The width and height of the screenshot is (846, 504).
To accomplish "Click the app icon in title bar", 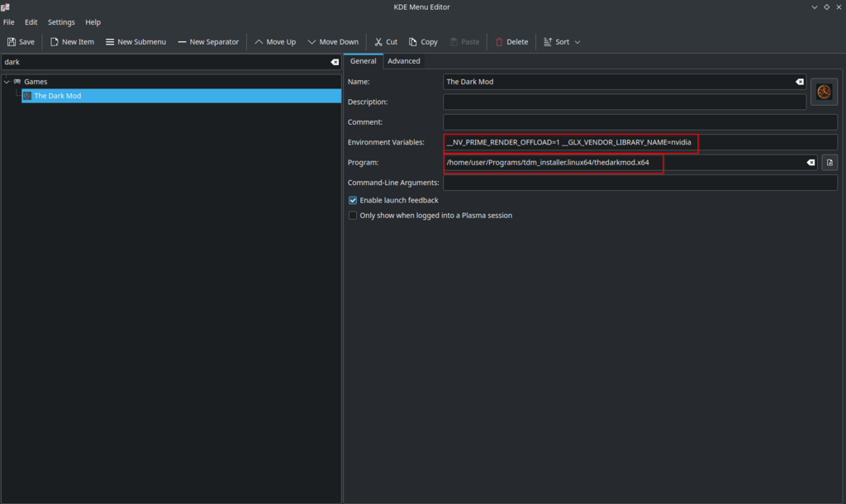I will [x=6, y=7].
